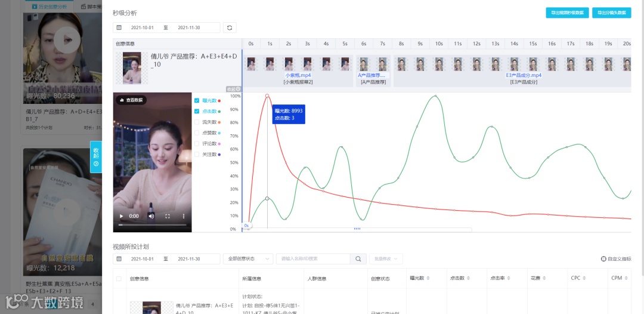Click into name/ID search input

(x=313, y=259)
